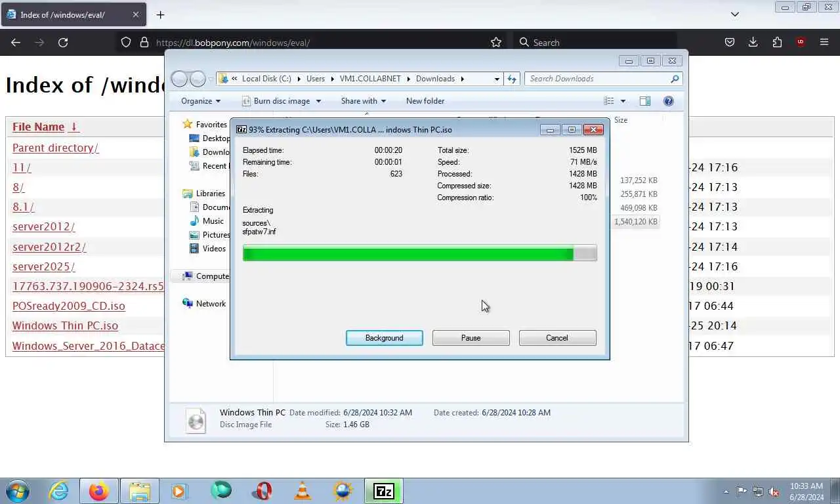Send extraction to Background
The height and width of the screenshot is (504, 840).
(384, 338)
